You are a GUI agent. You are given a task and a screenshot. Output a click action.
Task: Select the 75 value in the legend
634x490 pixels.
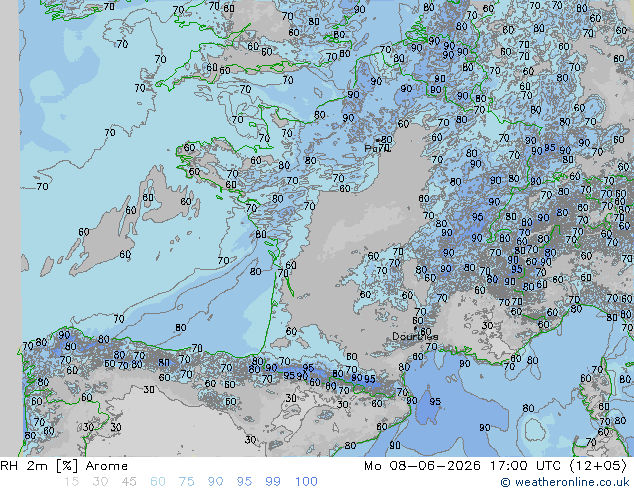(x=186, y=482)
